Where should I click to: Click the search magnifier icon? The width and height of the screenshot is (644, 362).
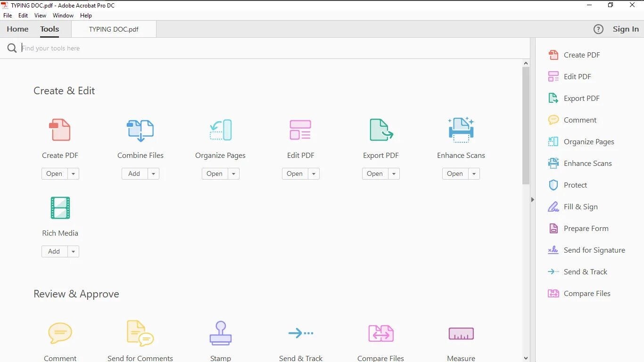pos(12,48)
